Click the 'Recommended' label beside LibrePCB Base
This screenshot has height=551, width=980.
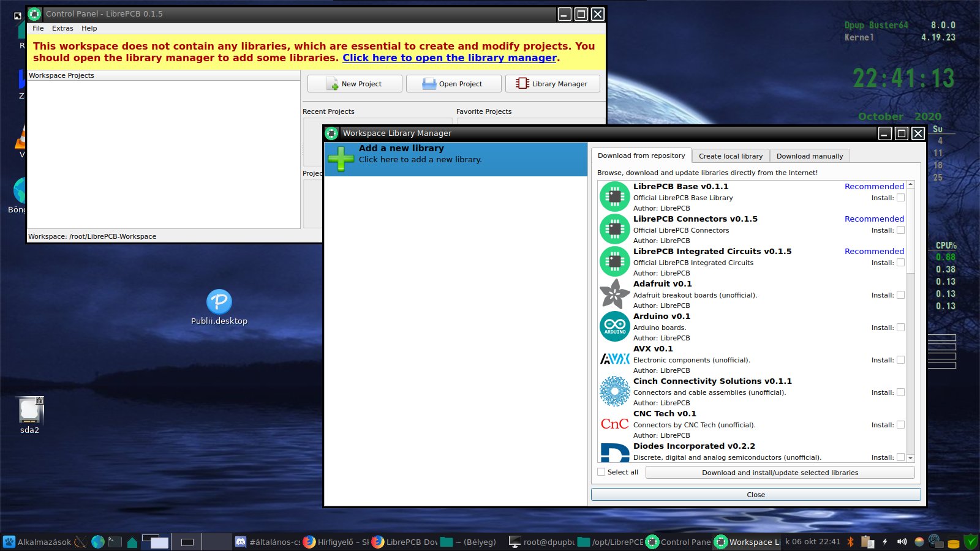click(874, 186)
